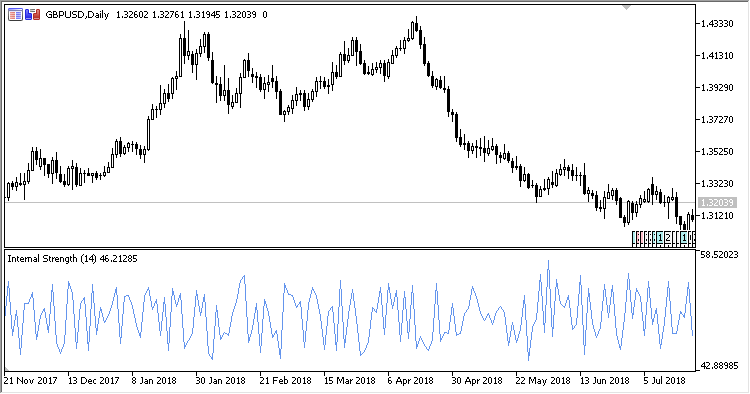This screenshot has height=394, width=750.
Task: Click the 30 Jan 2018 date label
Action: point(221,381)
